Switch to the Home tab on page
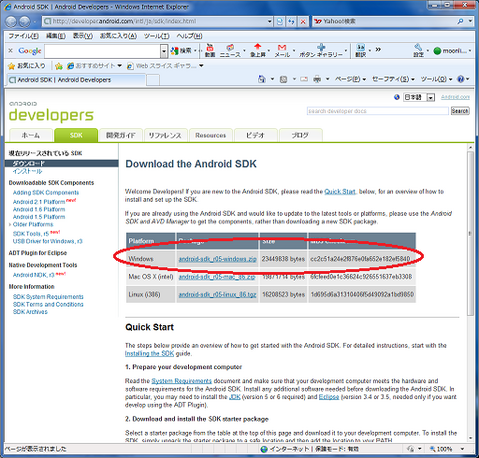The width and height of the screenshot is (479, 458). tap(31, 135)
